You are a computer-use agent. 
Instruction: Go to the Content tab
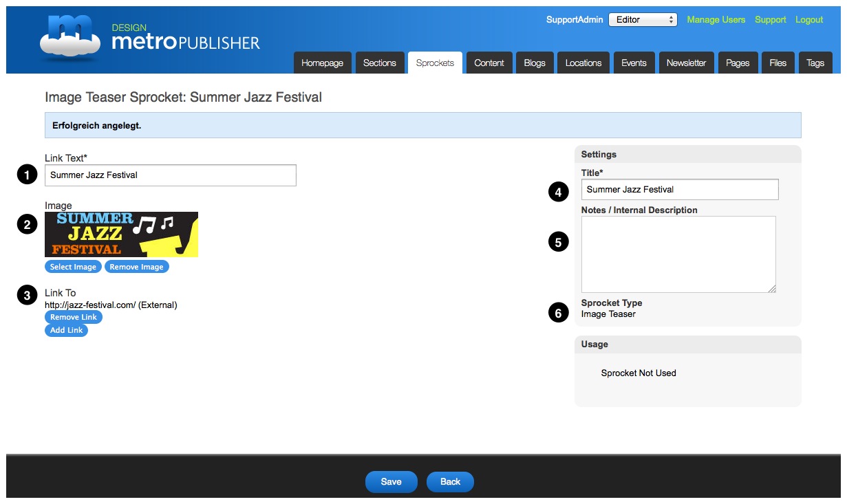[x=489, y=63]
